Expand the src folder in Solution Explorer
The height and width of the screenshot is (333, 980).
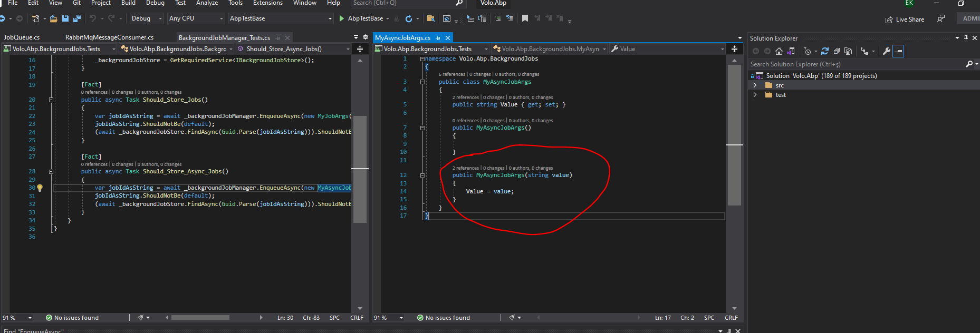click(755, 85)
